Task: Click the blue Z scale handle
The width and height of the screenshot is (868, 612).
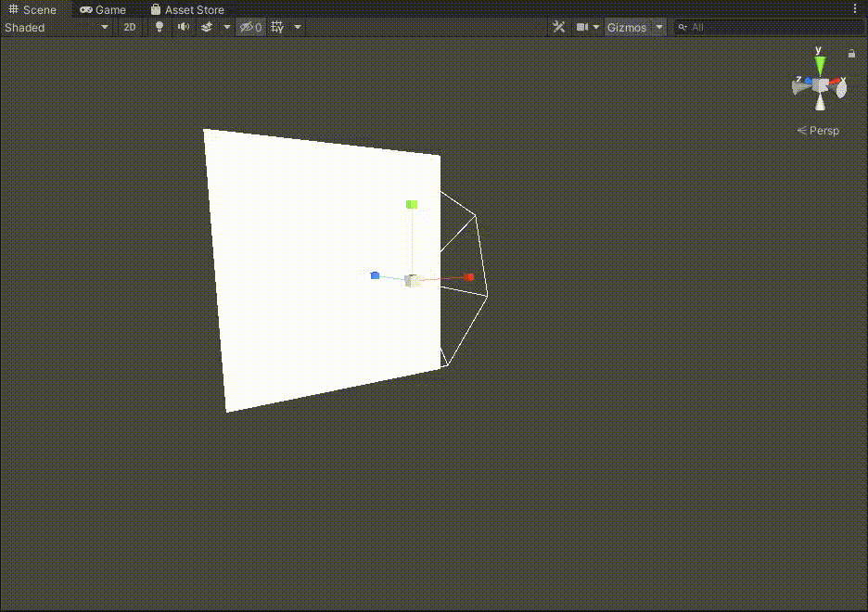Action: click(375, 275)
